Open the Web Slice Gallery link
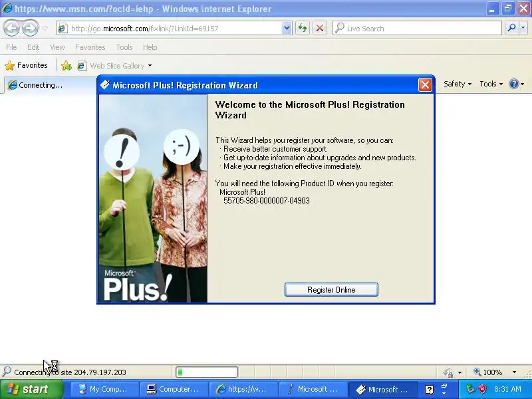The height and width of the screenshot is (399, 532). click(111, 65)
